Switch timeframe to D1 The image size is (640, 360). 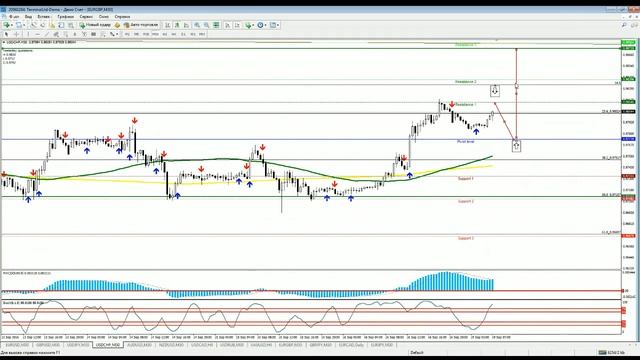183,34
